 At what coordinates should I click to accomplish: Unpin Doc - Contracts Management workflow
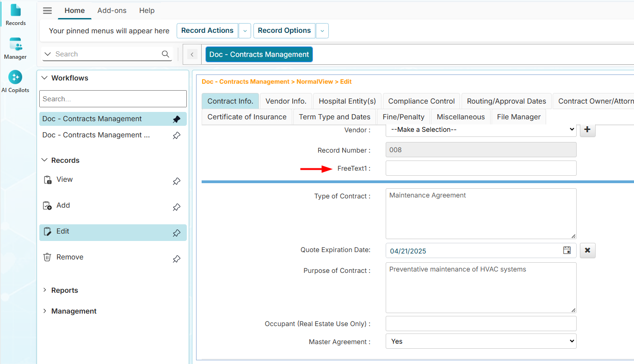(x=176, y=119)
